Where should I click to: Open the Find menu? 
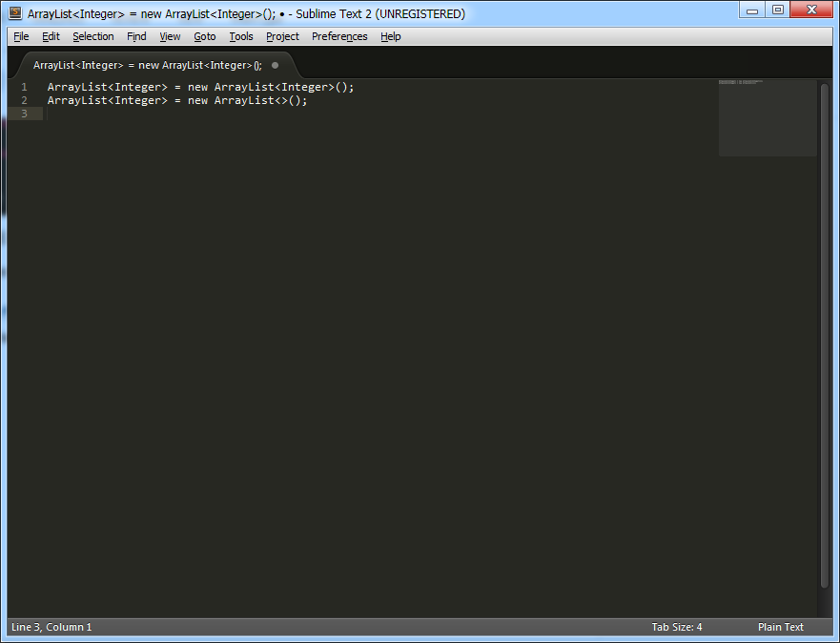tap(136, 36)
